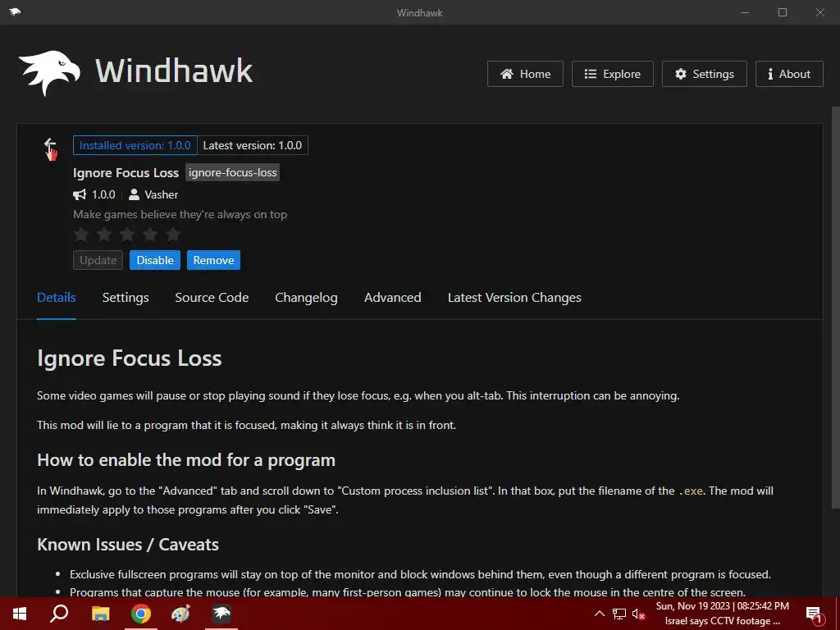The image size is (840, 630).
Task: Remove the Ignore Focus Loss mod
Action: tap(213, 260)
